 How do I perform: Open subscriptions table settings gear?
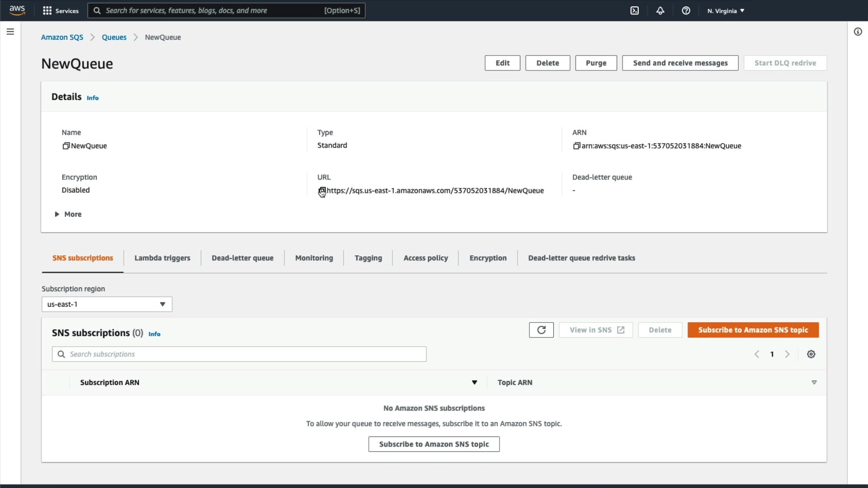click(811, 354)
